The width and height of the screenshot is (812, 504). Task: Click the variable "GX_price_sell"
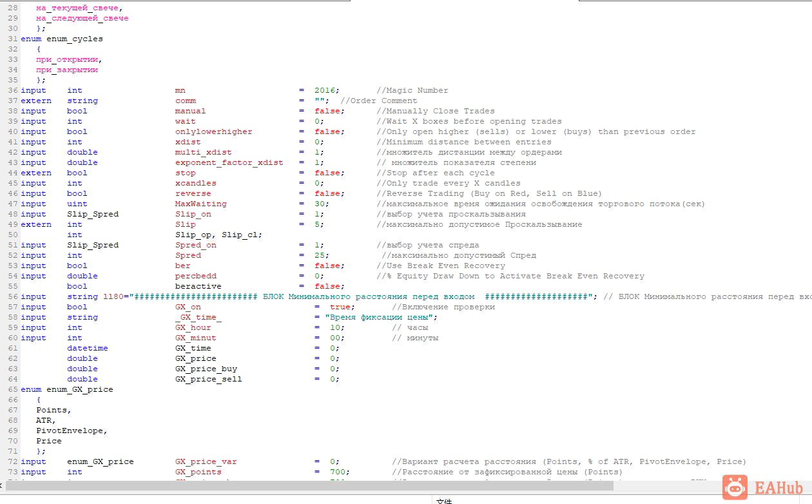click(209, 379)
